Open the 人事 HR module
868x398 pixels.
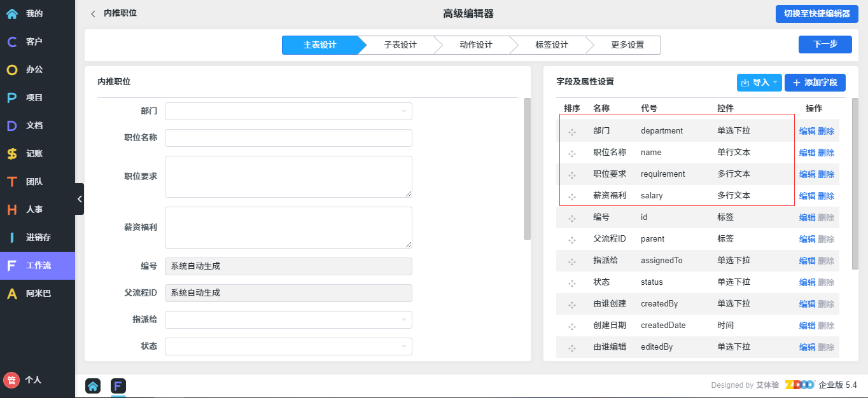click(33, 210)
